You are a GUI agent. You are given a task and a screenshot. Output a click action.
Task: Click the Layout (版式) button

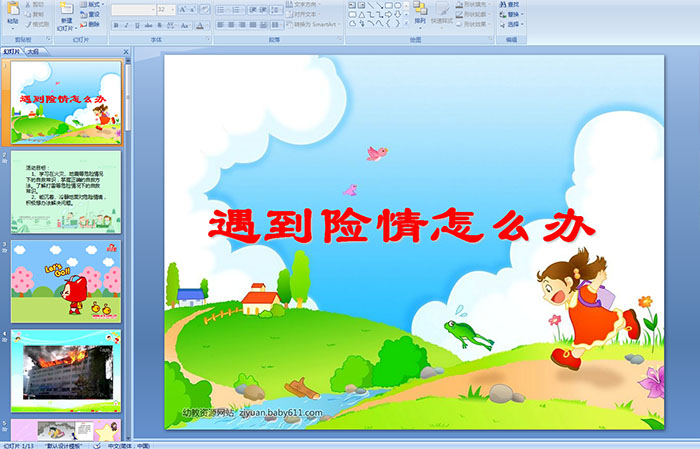pos(90,4)
